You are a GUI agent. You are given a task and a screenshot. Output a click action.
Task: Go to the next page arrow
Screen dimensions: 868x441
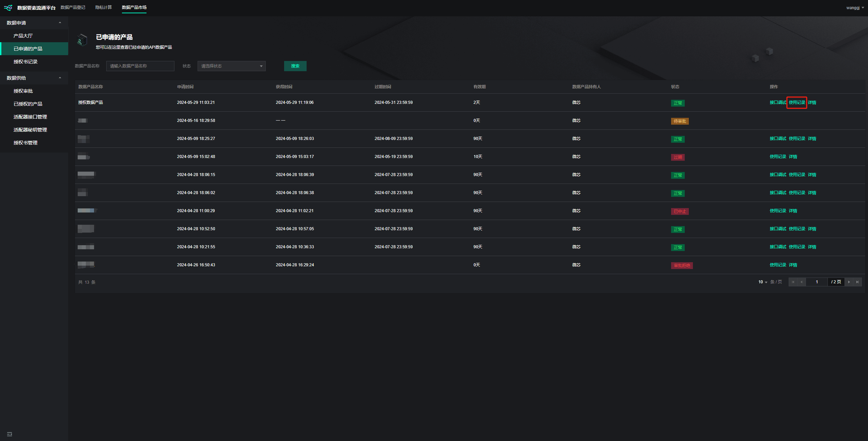point(849,282)
